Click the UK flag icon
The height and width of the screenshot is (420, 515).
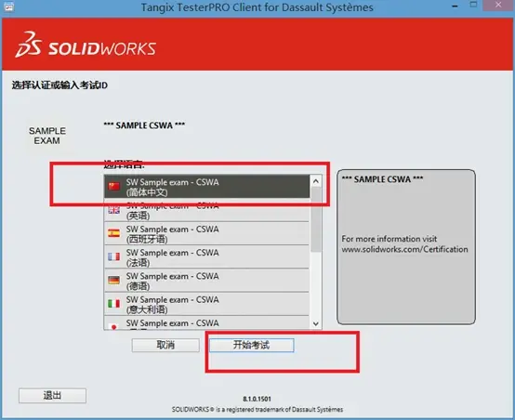pos(114,210)
